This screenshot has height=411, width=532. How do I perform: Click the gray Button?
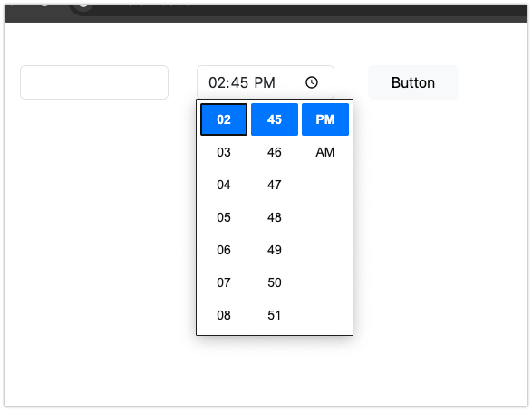click(x=413, y=82)
